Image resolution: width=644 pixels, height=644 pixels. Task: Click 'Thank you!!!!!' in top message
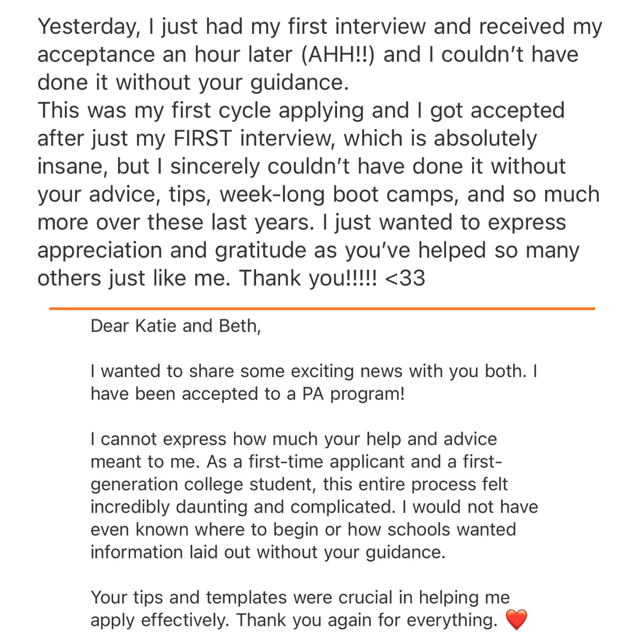pos(308,279)
